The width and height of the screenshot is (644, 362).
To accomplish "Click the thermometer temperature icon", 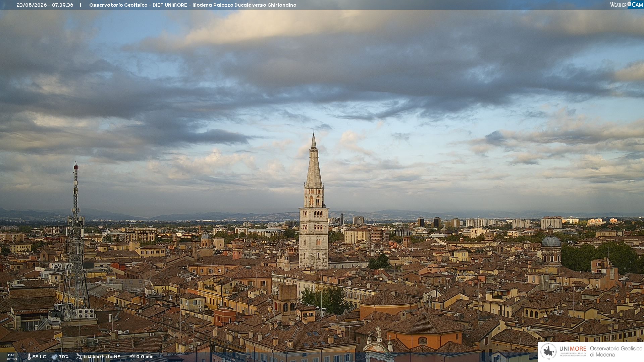I will point(29,357).
